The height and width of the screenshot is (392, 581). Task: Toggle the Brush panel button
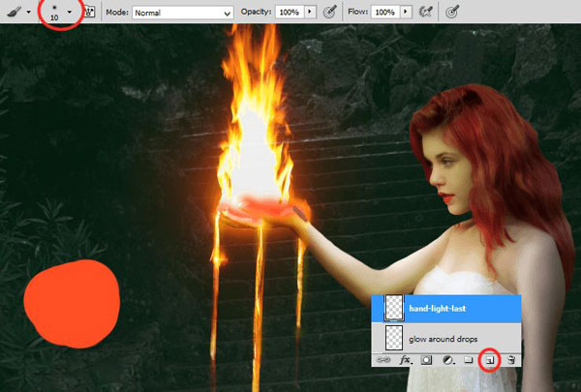tap(89, 12)
